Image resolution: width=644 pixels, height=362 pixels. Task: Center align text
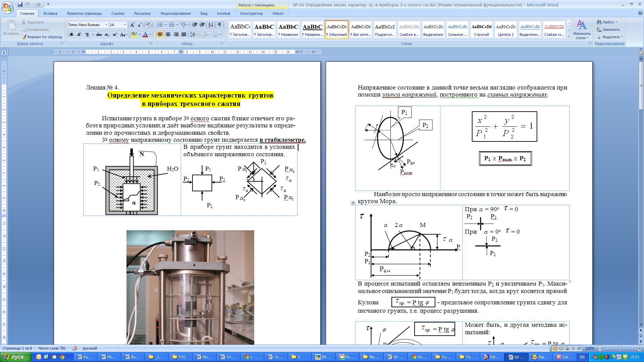pyautogui.click(x=168, y=35)
